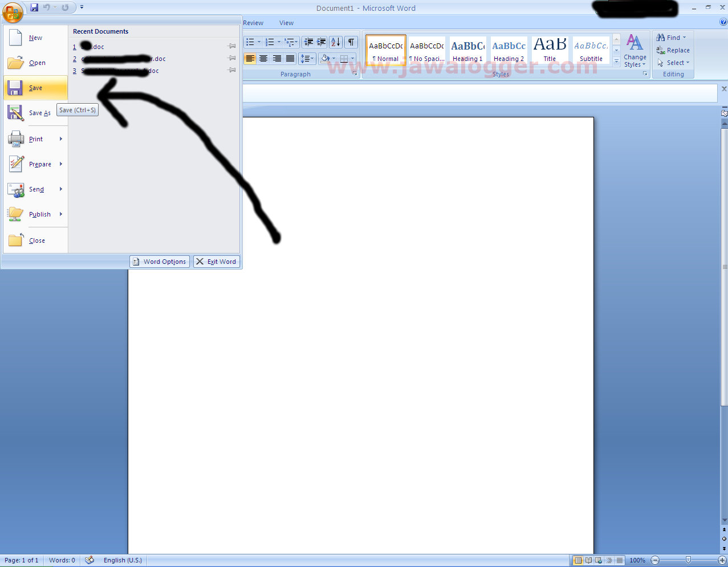The width and height of the screenshot is (728, 567).
Task: Open Customize Quick Access Toolbar arrow
Action: coord(82,7)
